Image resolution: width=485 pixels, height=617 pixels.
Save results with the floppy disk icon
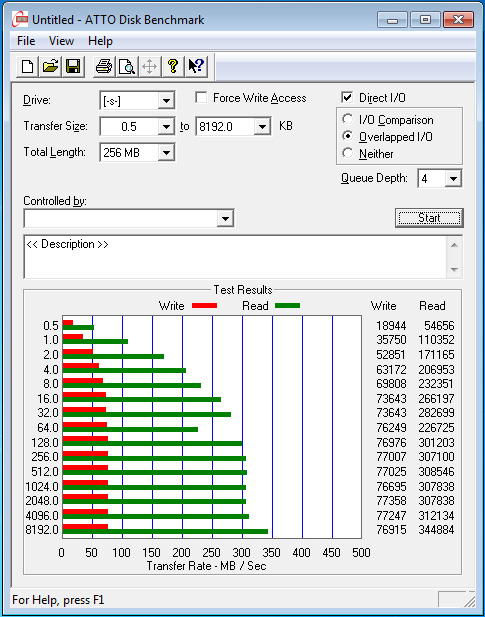pyautogui.click(x=73, y=66)
